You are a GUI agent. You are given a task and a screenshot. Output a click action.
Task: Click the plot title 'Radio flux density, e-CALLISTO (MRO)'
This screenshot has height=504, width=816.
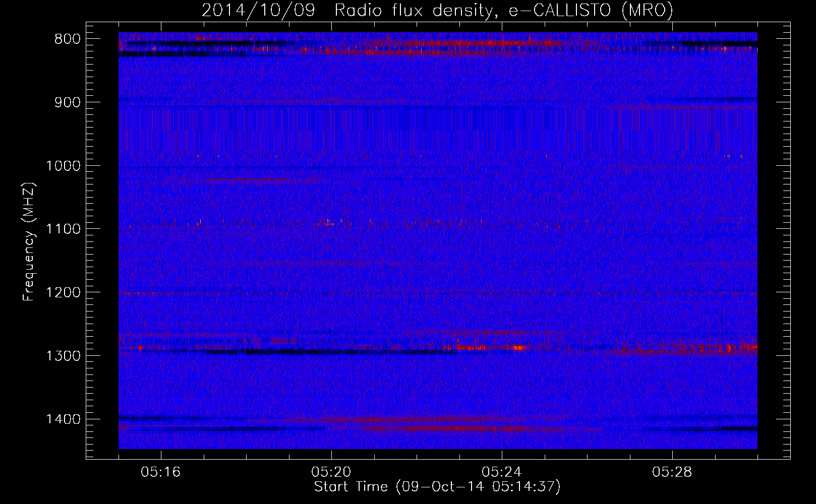503,10
